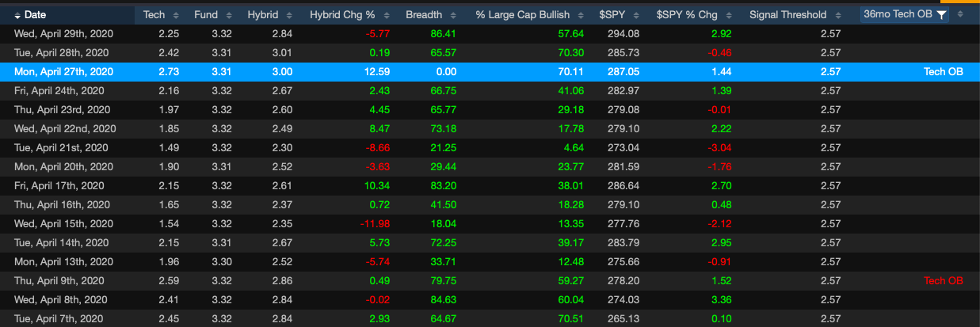
Task: Click the sort icon next to Signal Threshold
Action: 840,15
